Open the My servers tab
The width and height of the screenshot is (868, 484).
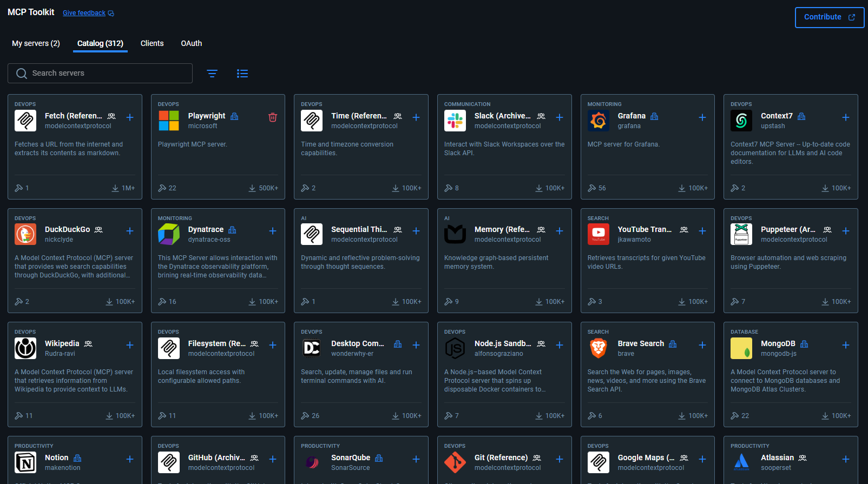pyautogui.click(x=36, y=43)
